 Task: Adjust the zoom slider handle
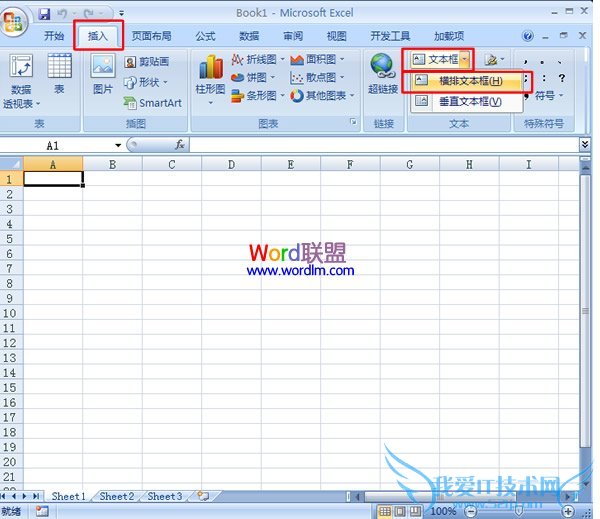[519, 511]
